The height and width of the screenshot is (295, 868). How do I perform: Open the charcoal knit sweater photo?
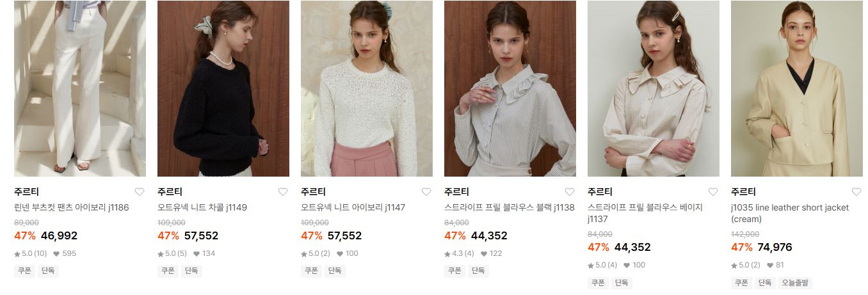[223, 88]
